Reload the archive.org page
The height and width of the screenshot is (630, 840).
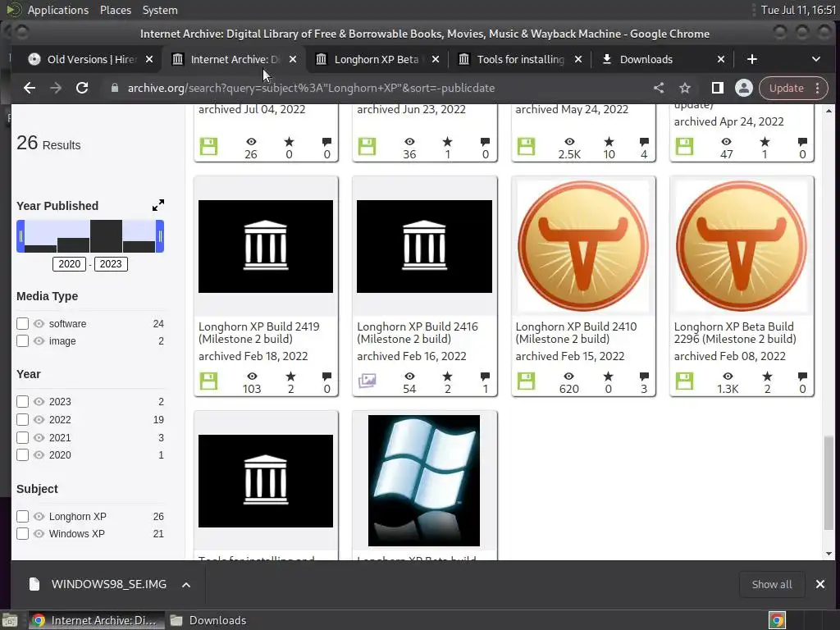coord(82,88)
